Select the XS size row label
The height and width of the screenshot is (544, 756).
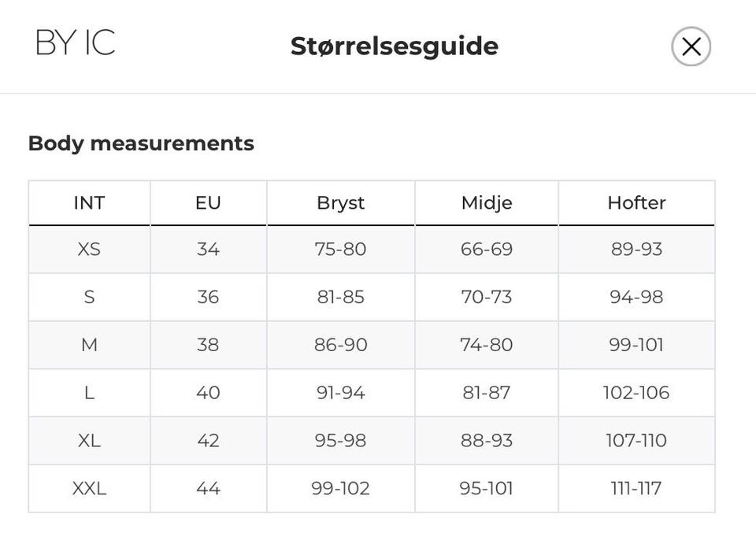click(89, 250)
